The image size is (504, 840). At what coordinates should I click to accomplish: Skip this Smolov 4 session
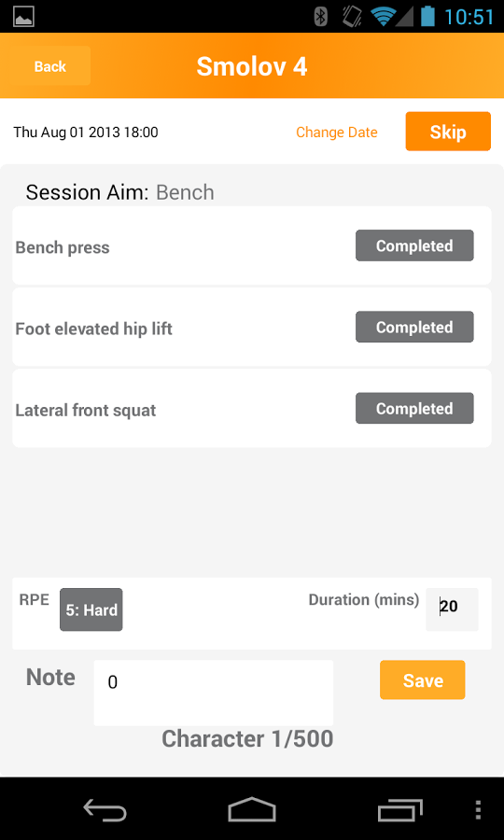448,132
